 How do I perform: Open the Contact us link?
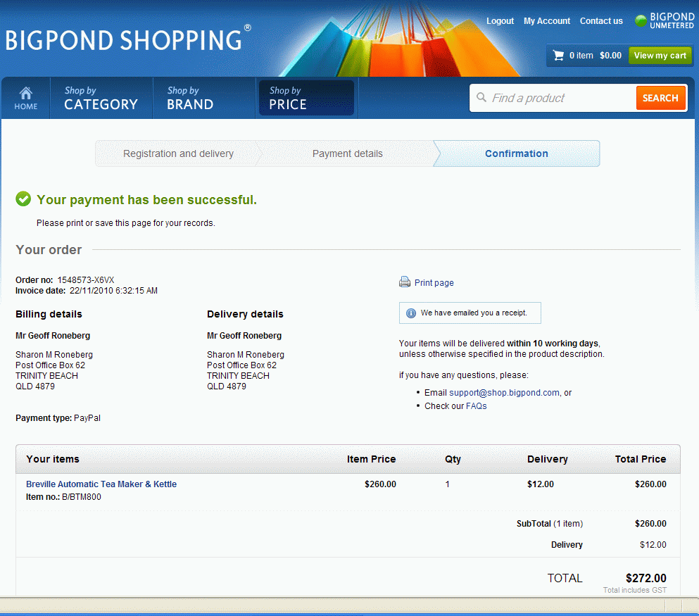tap(601, 21)
